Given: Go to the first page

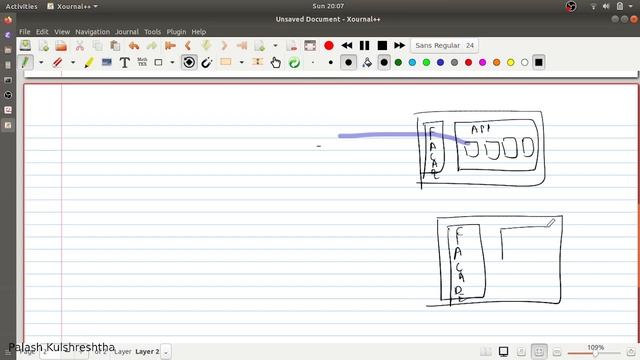Looking at the screenshot, I should coord(170,45).
